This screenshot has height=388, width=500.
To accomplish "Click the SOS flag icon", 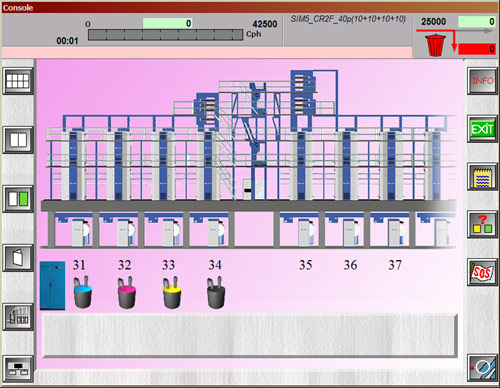I will (x=482, y=272).
